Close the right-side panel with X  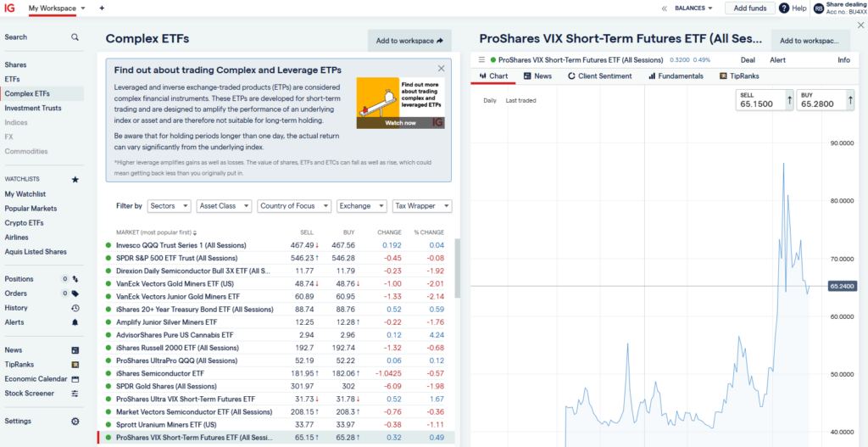click(861, 25)
